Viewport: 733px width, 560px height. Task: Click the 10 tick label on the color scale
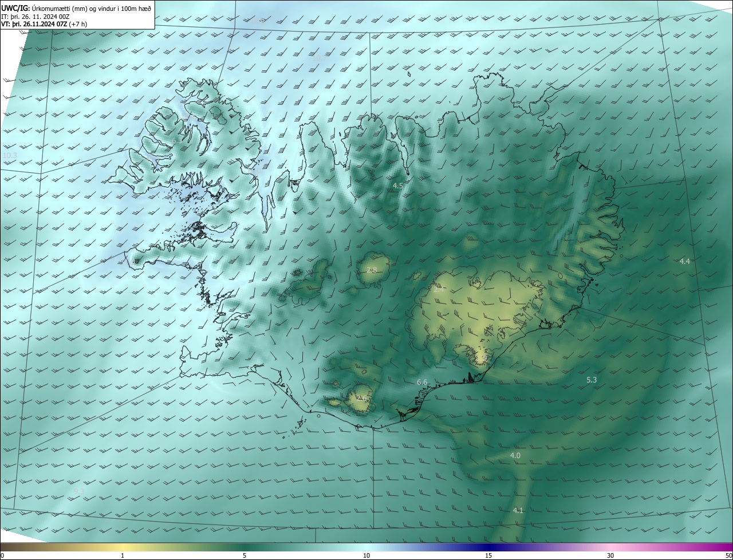tap(366, 555)
